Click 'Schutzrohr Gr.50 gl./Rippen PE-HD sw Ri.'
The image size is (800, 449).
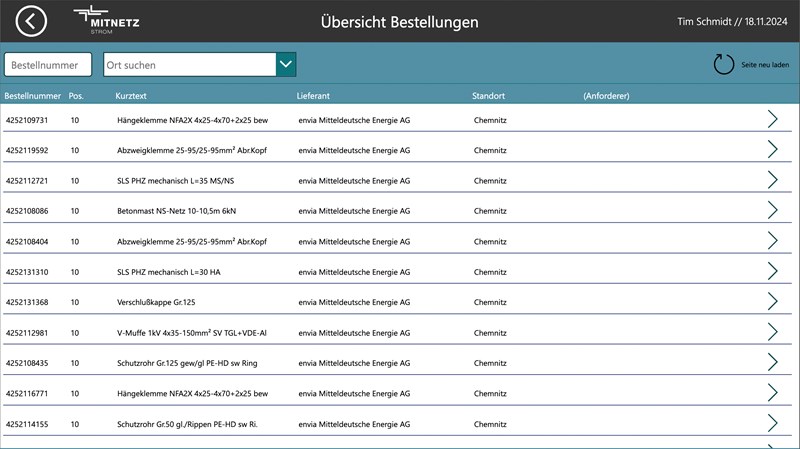tap(187, 424)
